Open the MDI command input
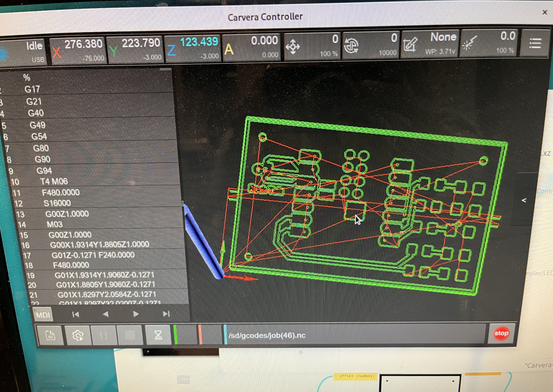The width and height of the screenshot is (553, 392). click(43, 315)
